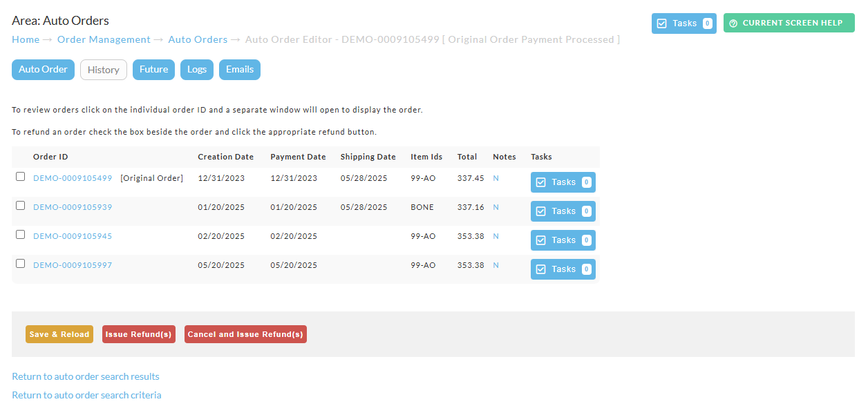Click the Shipping Date column header
868x406 pixels.
[368, 157]
